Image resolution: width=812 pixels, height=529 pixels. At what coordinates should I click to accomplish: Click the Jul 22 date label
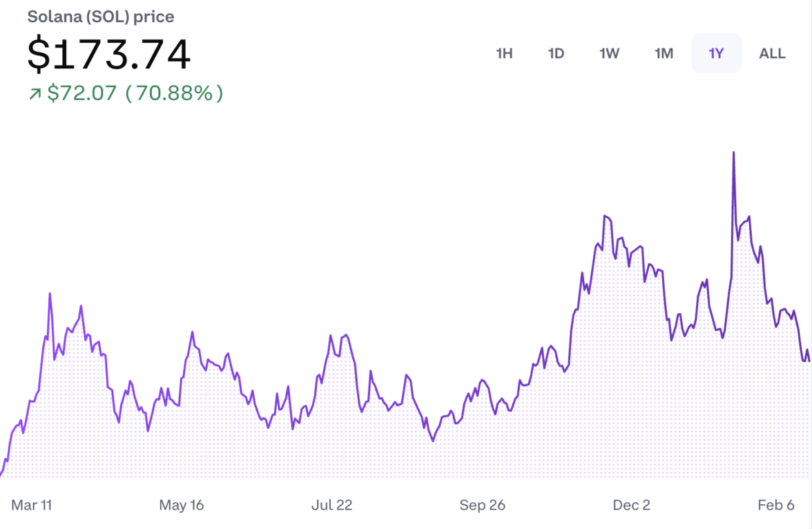(331, 506)
